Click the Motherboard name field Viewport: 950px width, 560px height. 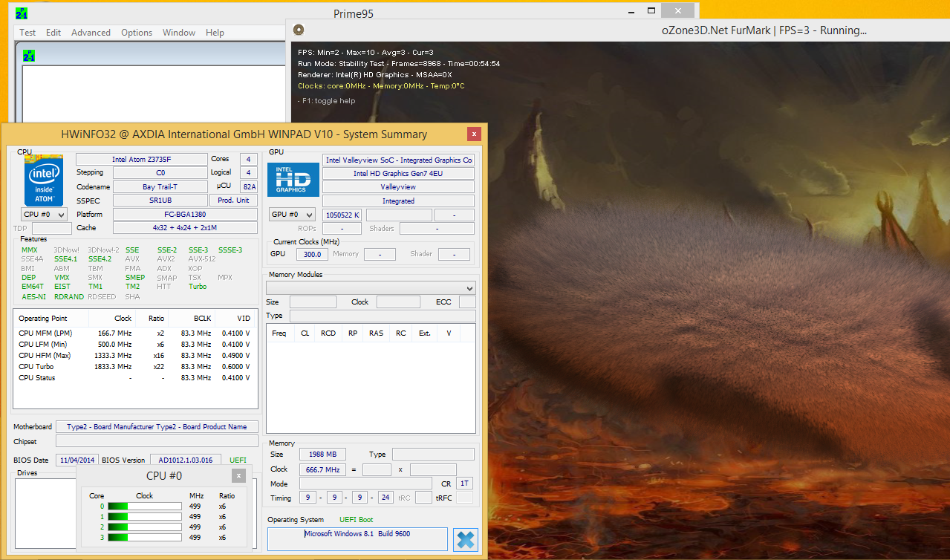pyautogui.click(x=157, y=426)
